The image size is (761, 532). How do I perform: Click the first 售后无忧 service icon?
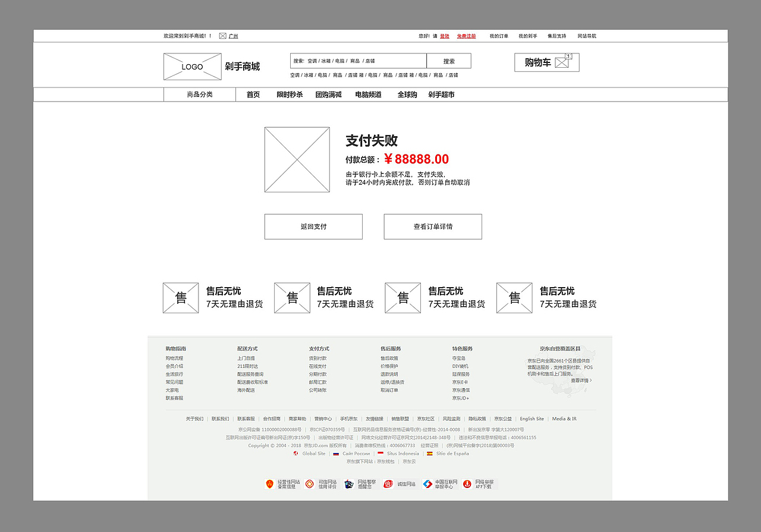point(181,297)
